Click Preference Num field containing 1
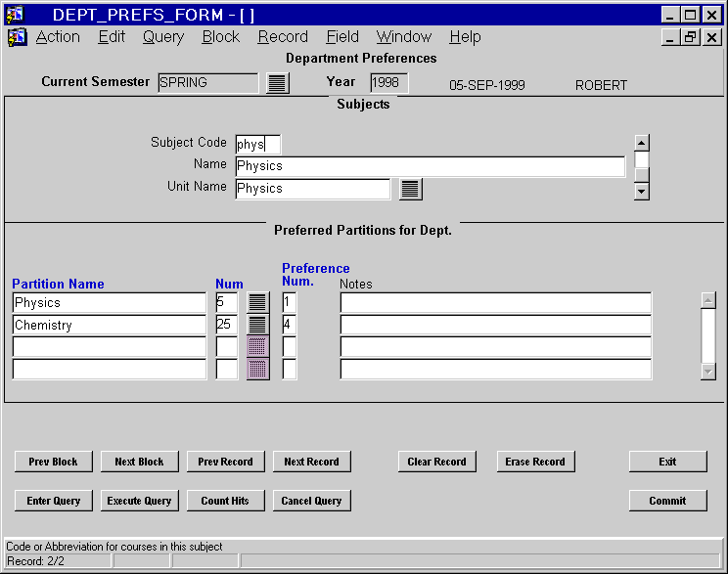Screen dimensions: 728x574 pos(289,302)
